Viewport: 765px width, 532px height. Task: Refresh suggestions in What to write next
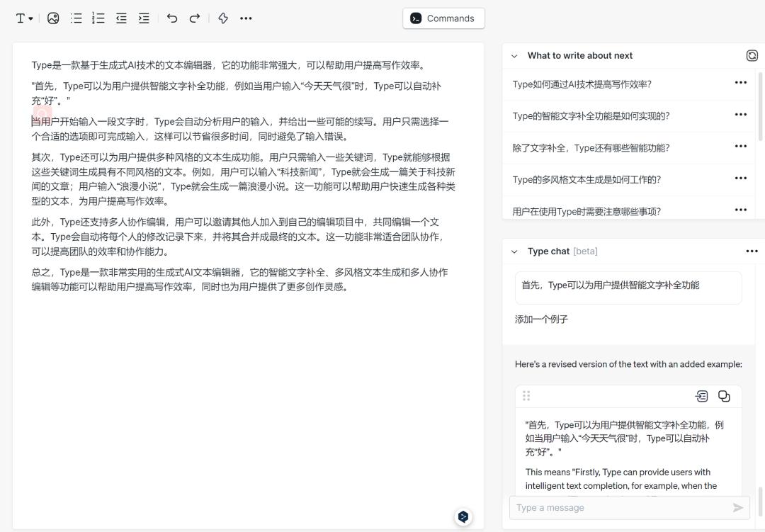752,56
